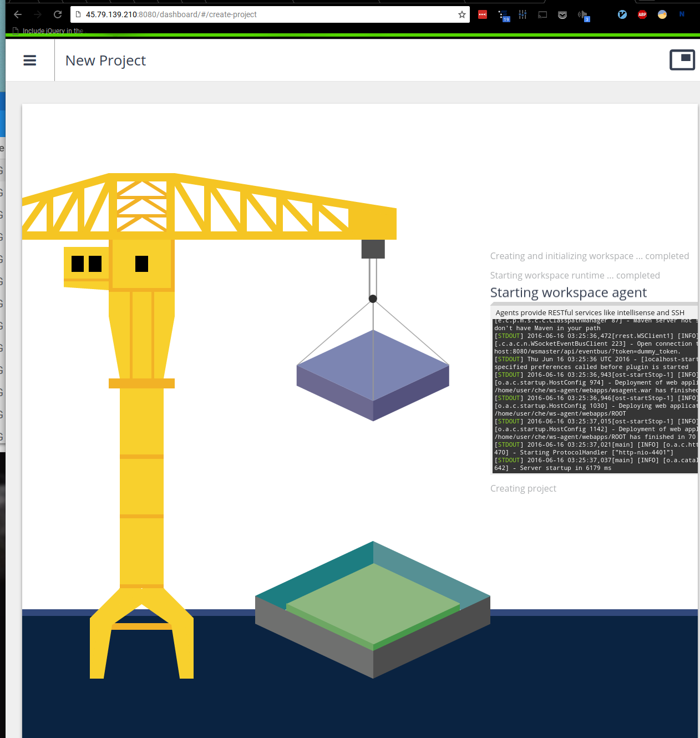Reload the current page
This screenshot has width=700, height=738.
(x=57, y=14)
